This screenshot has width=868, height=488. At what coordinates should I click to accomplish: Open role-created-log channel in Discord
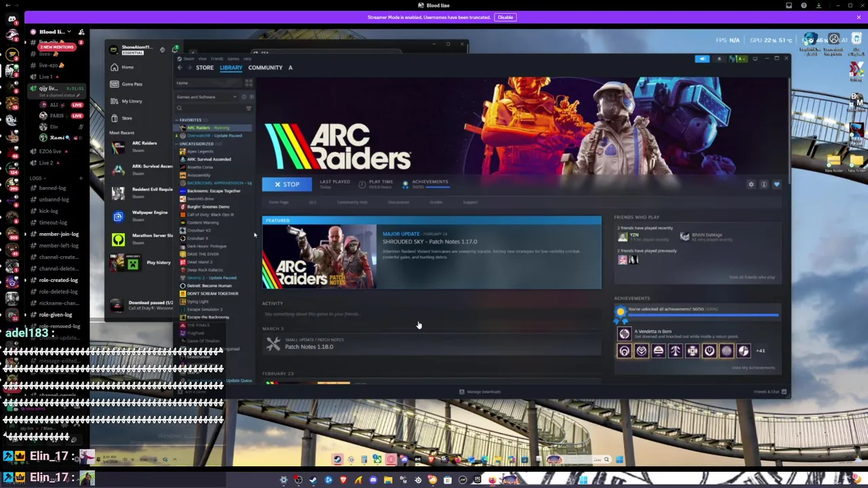[58, 280]
